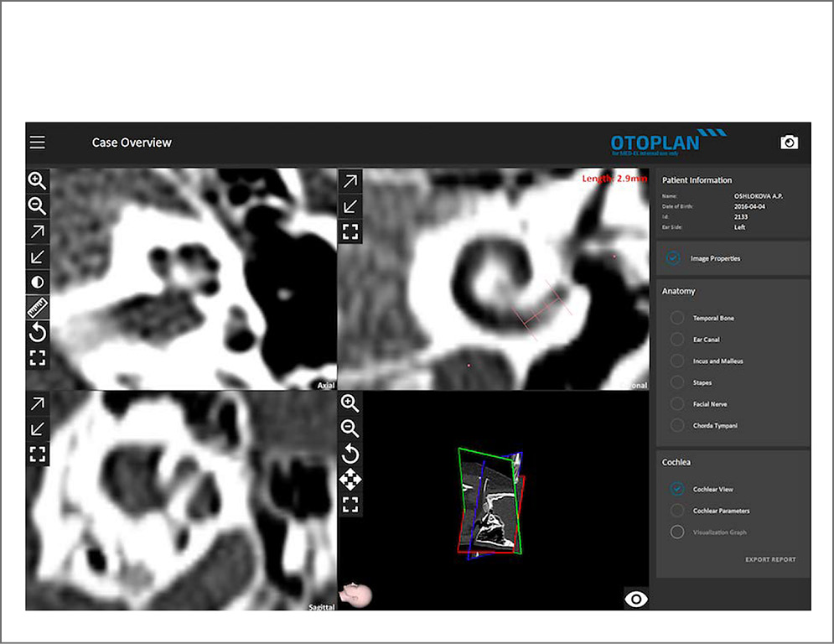Screen dimensions: 834x644
Task: Toggle visibility with the eye icon
Action: click(637, 599)
